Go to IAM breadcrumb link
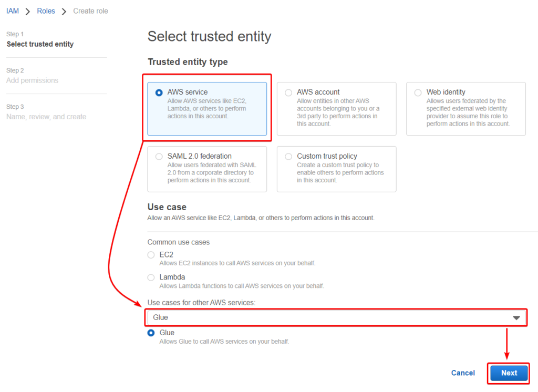 13,11
